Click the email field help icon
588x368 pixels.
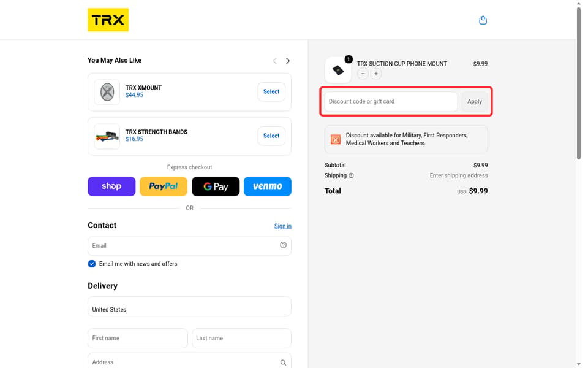[283, 245]
